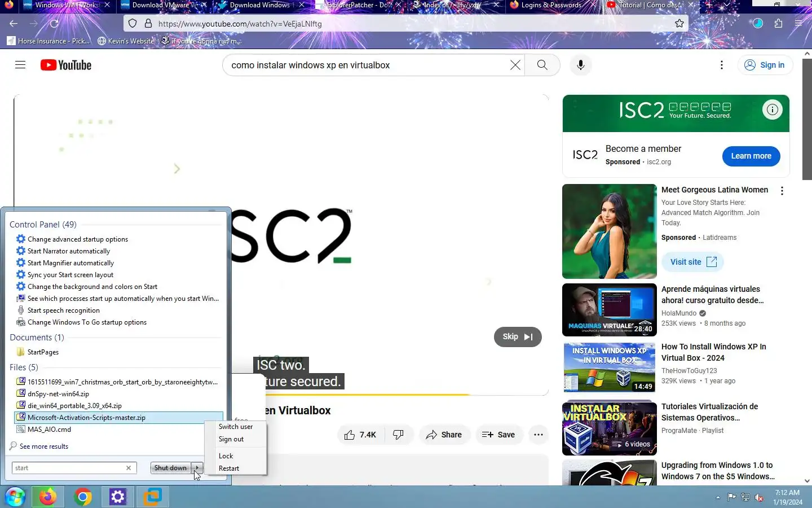This screenshot has width=812, height=508.
Task: Open YouTube settings three-dot menu
Action: tap(721, 65)
